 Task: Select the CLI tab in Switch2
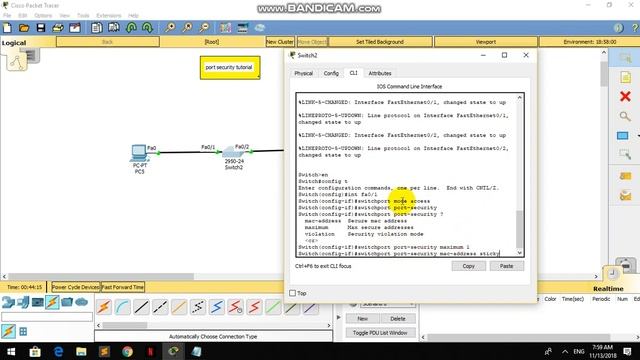pyautogui.click(x=353, y=73)
